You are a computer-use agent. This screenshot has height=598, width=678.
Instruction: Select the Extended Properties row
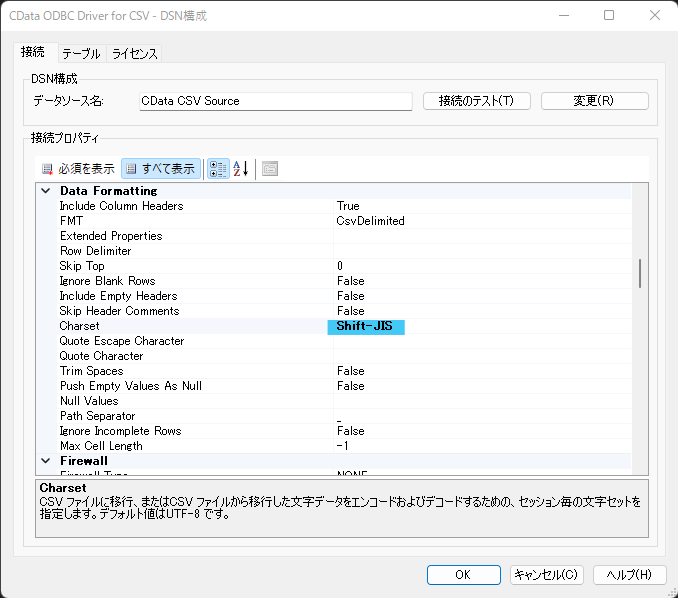pos(345,236)
